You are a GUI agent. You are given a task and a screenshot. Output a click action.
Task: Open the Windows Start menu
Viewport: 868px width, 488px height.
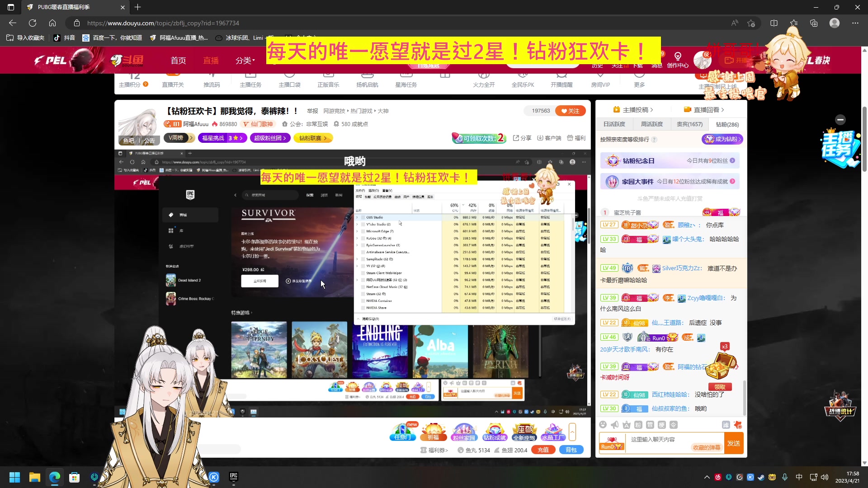point(15,477)
